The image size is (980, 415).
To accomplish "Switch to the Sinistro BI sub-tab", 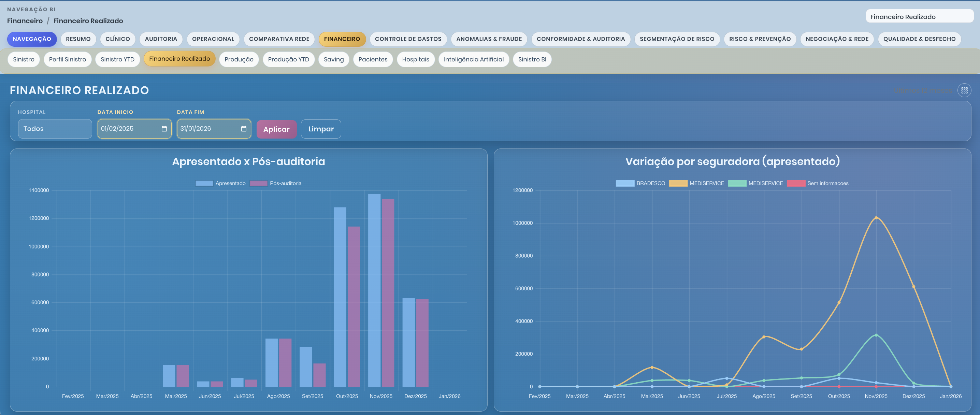I will (532, 59).
